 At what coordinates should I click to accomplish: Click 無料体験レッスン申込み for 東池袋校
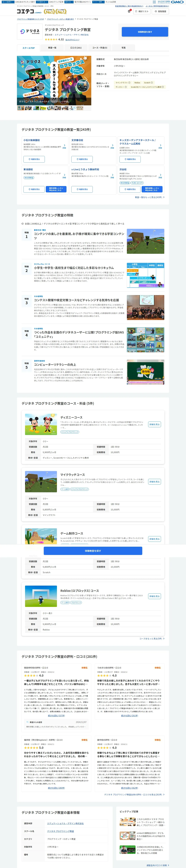tap(56, 189)
